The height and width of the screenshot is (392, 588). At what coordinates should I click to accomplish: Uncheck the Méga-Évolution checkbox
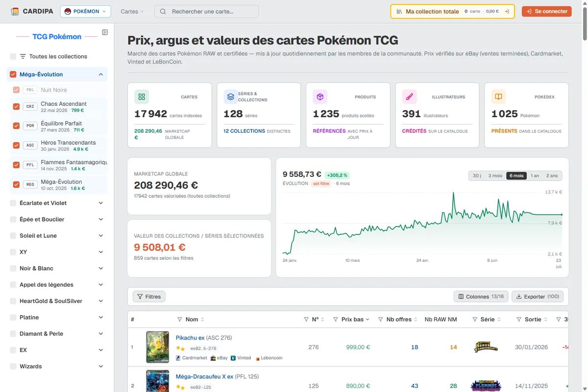coord(13,74)
